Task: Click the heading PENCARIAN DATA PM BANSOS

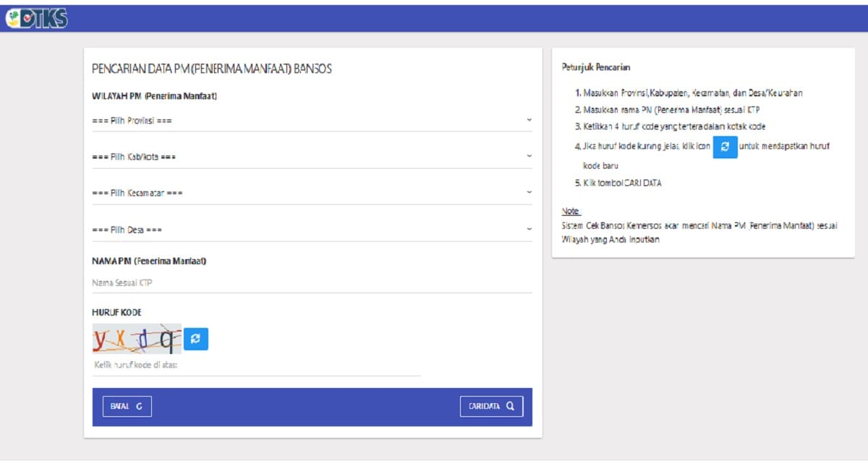Action: tap(211, 69)
